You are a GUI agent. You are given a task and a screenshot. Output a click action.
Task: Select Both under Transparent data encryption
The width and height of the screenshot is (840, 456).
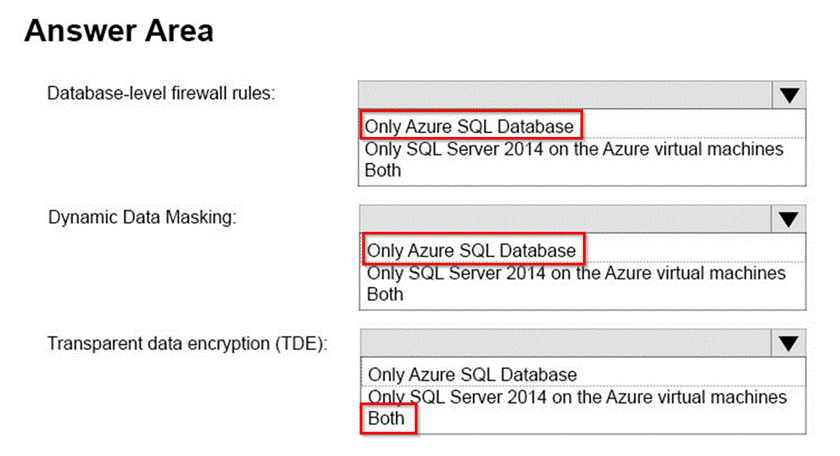[386, 418]
